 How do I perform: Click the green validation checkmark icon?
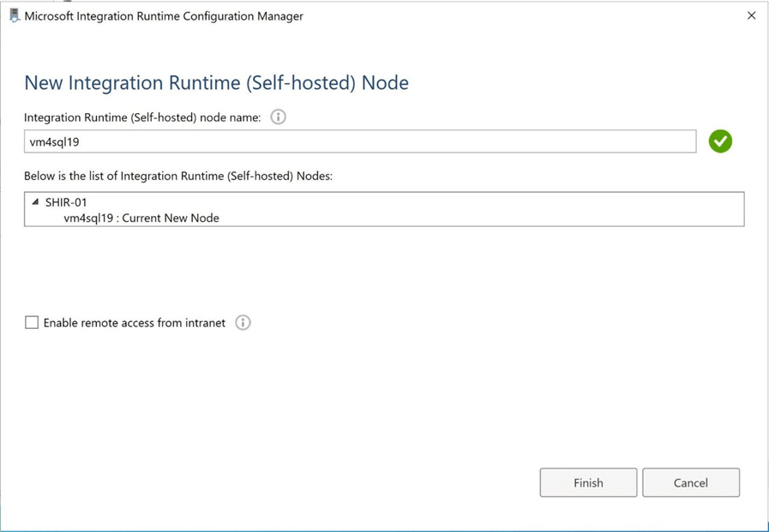point(720,141)
